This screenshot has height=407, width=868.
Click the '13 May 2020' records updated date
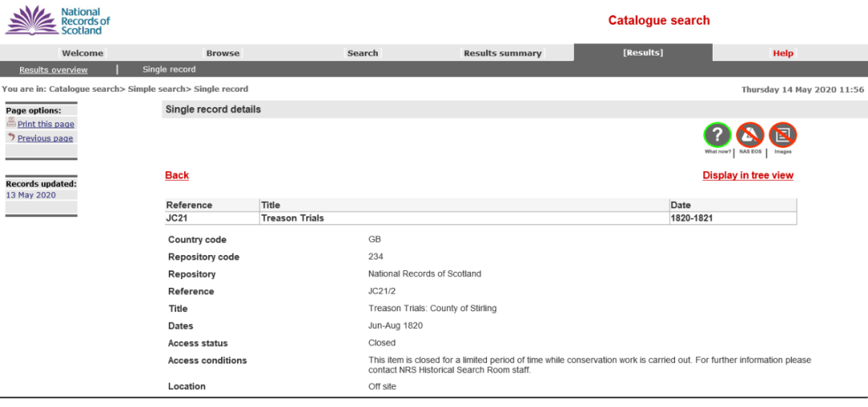[31, 195]
